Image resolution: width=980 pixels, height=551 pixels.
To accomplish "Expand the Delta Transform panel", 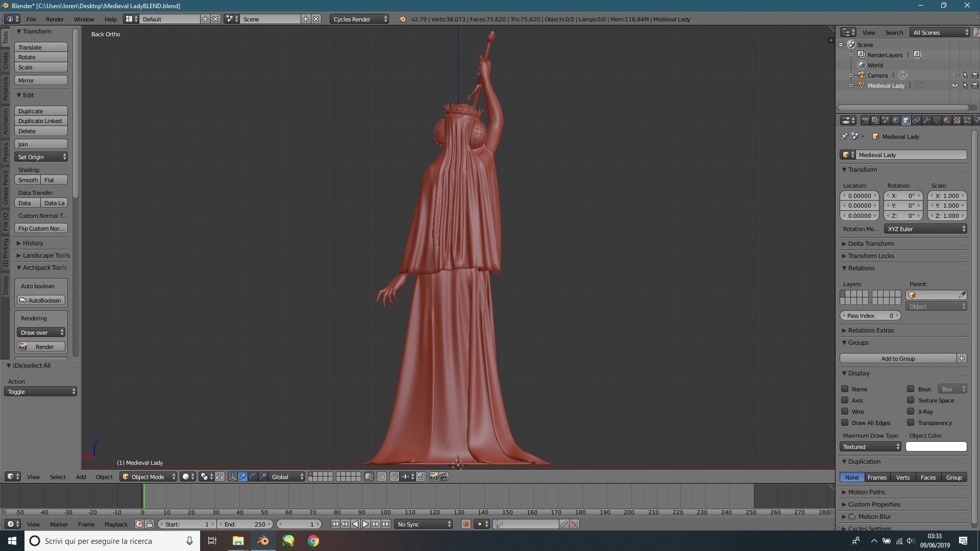I will (871, 243).
